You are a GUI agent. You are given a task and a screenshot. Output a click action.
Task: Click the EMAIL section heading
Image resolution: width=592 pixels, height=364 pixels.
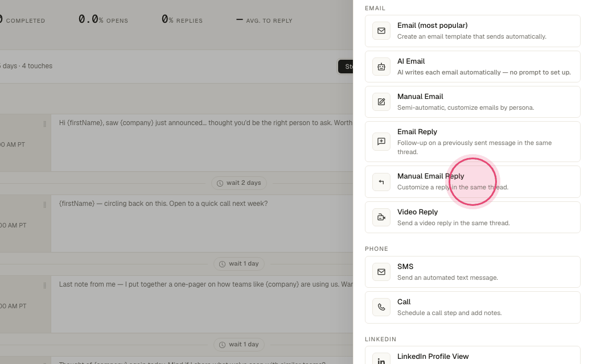[x=375, y=9]
